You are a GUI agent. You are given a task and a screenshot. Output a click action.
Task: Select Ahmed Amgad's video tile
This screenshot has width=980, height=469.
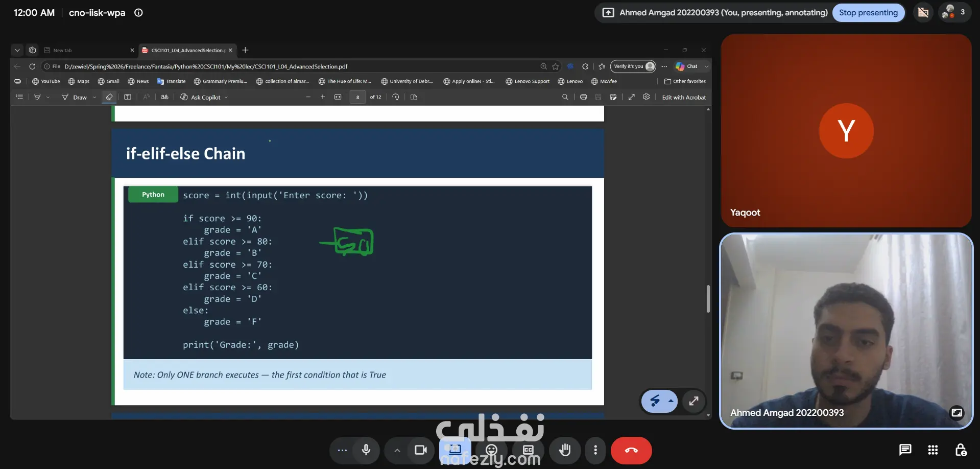[x=846, y=331]
